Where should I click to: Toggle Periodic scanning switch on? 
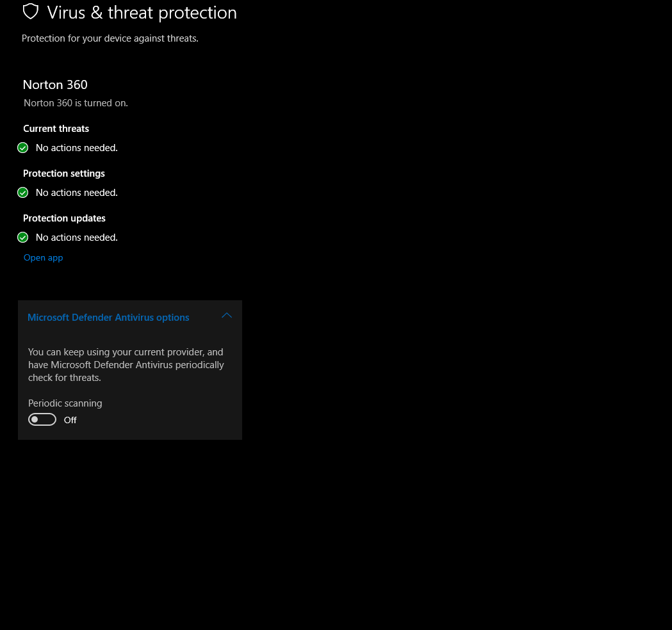point(42,420)
